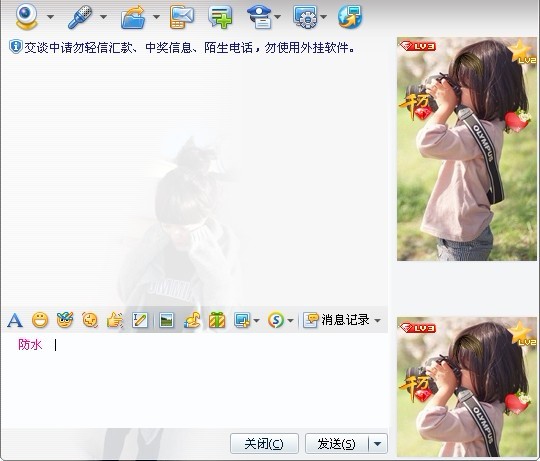This screenshot has width=540, height=461.
Task: Click the magic emoticon icon
Action: pos(65,320)
